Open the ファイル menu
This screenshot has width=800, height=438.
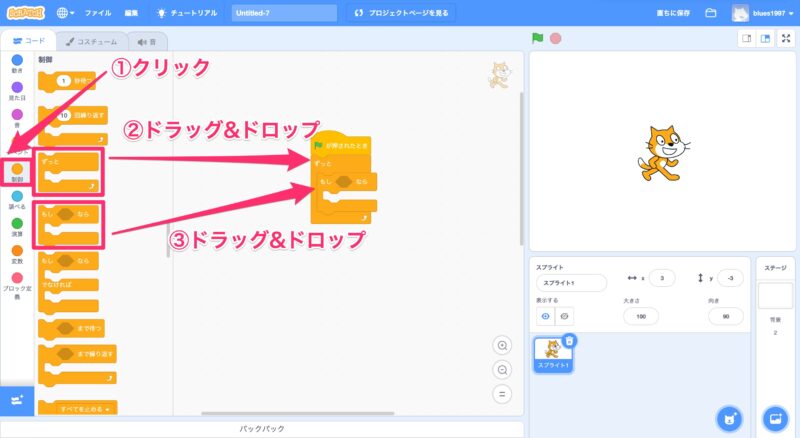[98, 14]
